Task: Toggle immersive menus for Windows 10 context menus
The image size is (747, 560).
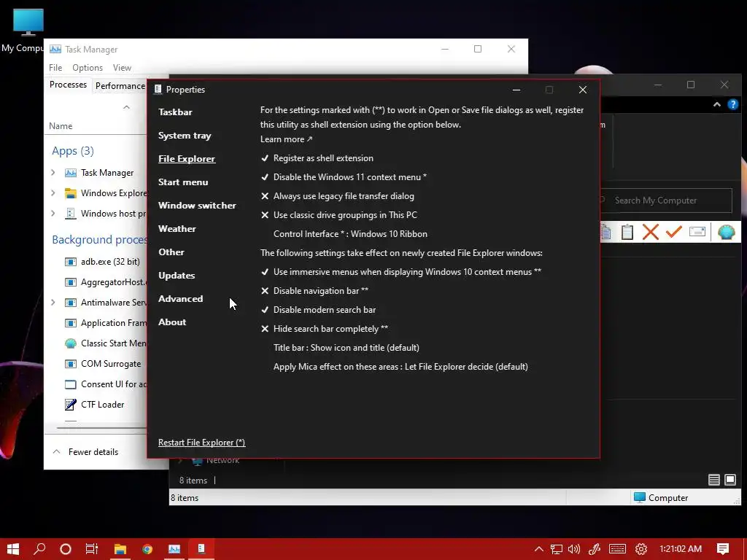Action: [400, 272]
